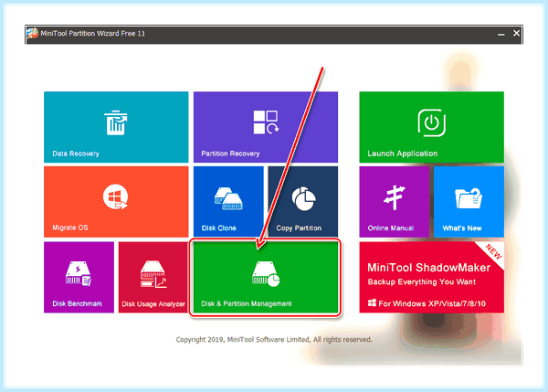Image resolution: width=548 pixels, height=392 pixels.
Task: View the What's New folder icon
Action: pyautogui.click(x=469, y=198)
